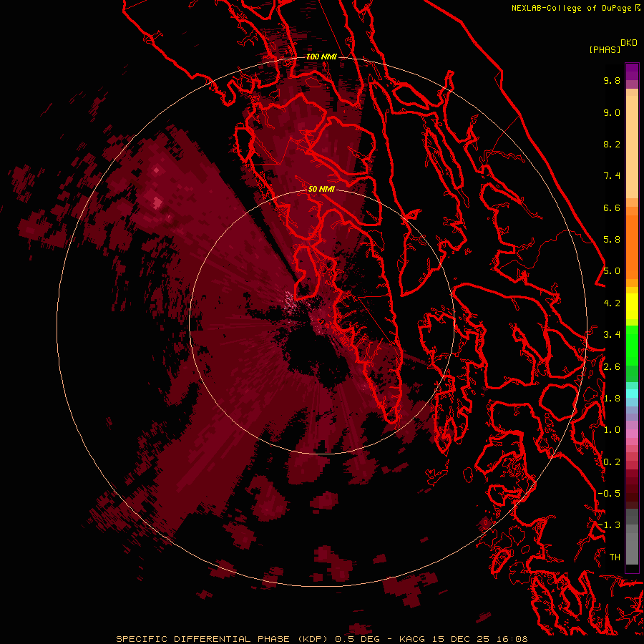Click the 100 NMI range ring label
Viewport: 644px width, 644px height.
coord(321,57)
